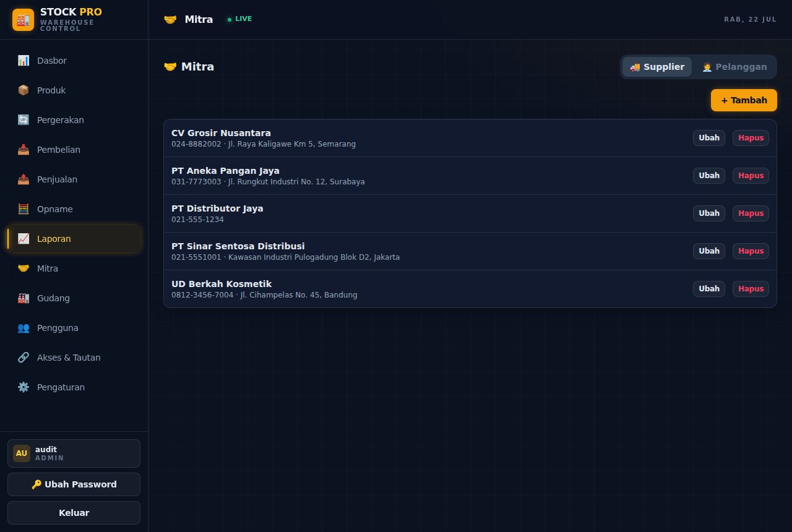Image resolution: width=792 pixels, height=532 pixels.
Task: Click the audit ADMIN user card
Action: click(x=74, y=453)
